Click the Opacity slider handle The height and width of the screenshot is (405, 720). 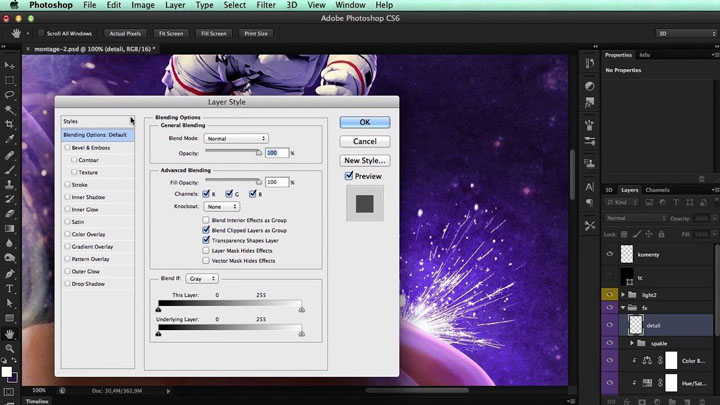pyautogui.click(x=259, y=152)
